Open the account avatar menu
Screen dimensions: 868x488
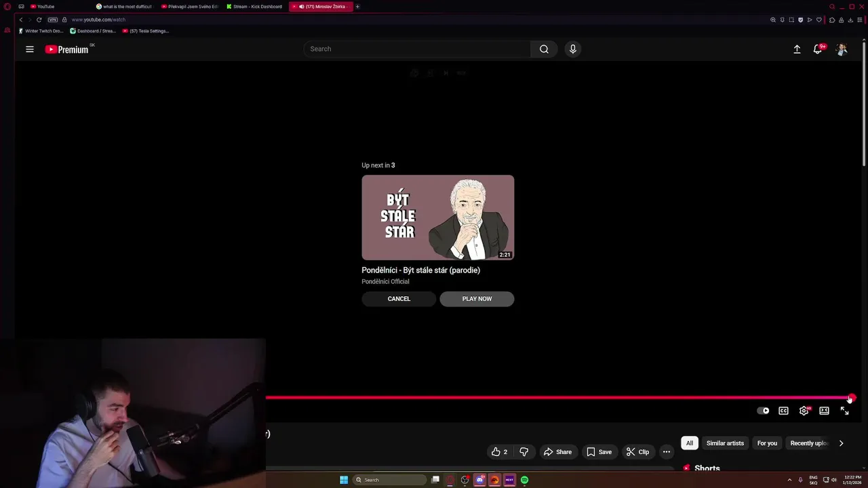click(842, 49)
